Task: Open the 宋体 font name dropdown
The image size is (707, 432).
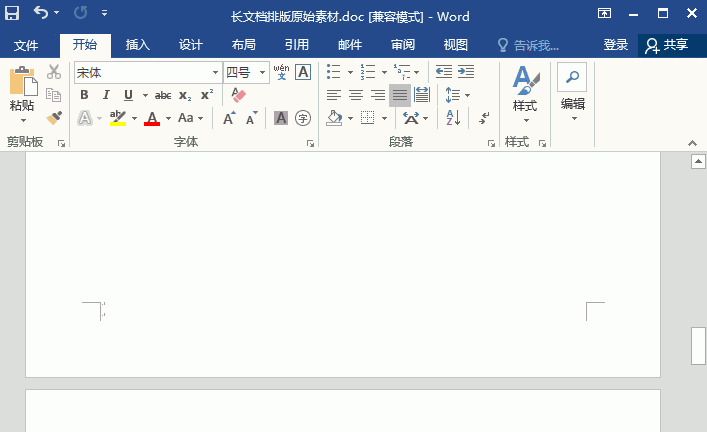Action: (x=215, y=73)
